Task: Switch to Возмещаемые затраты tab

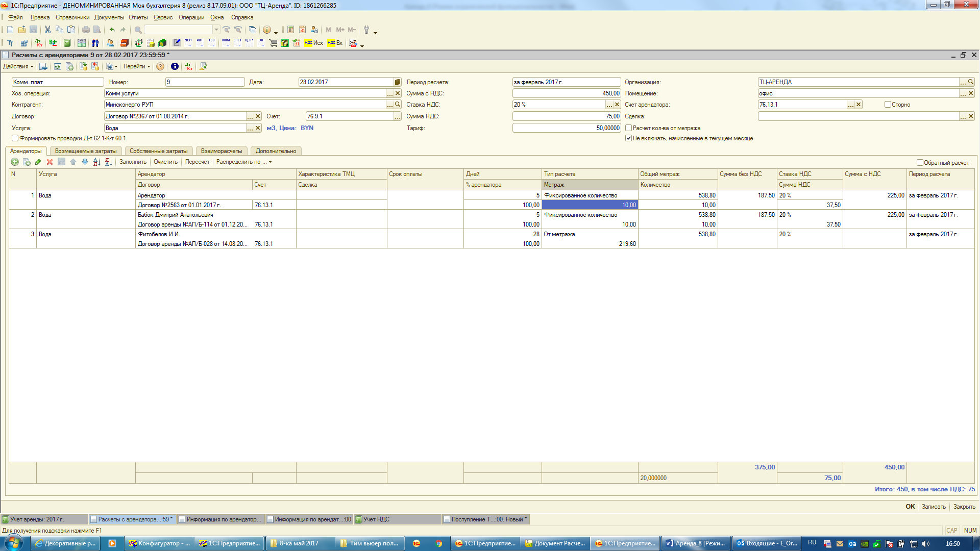Action: pyautogui.click(x=86, y=151)
